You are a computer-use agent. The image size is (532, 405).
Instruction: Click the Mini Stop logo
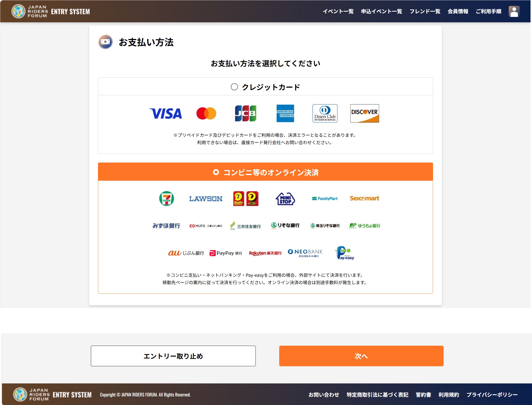[x=285, y=198]
